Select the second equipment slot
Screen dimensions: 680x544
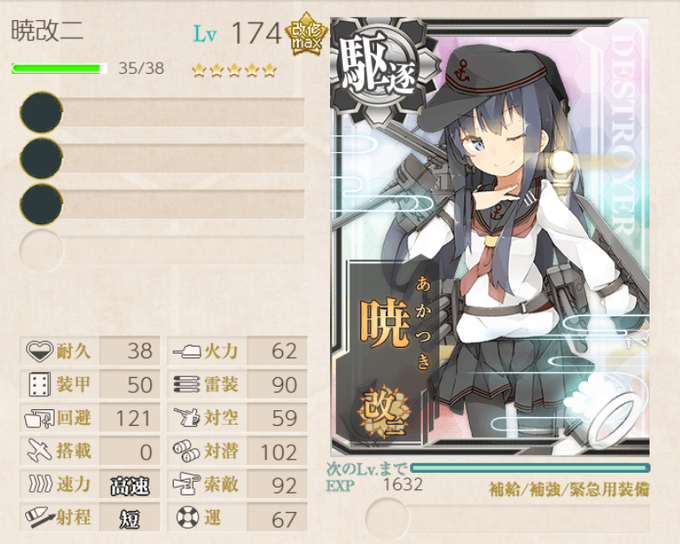pyautogui.click(x=163, y=158)
